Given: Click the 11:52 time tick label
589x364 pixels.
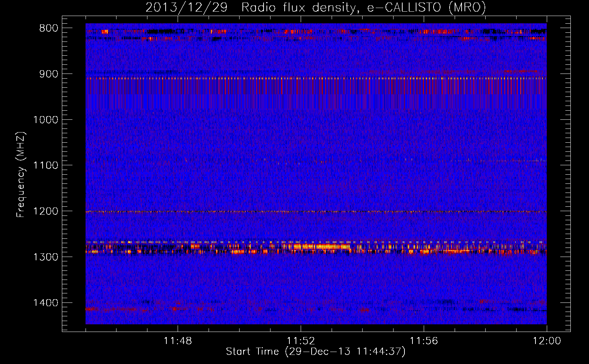Looking at the screenshot, I should point(301,341).
